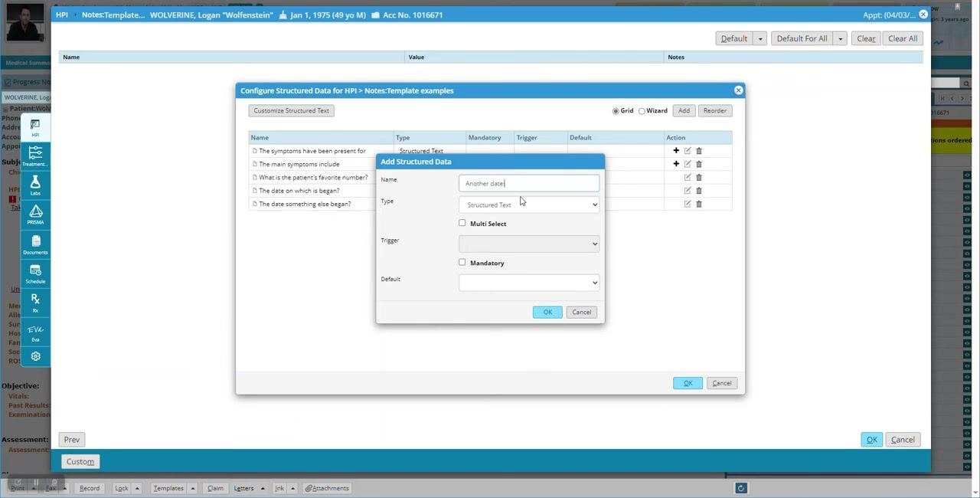This screenshot has width=980, height=498.
Task: Click Customize Structured Text button
Action: 291,110
